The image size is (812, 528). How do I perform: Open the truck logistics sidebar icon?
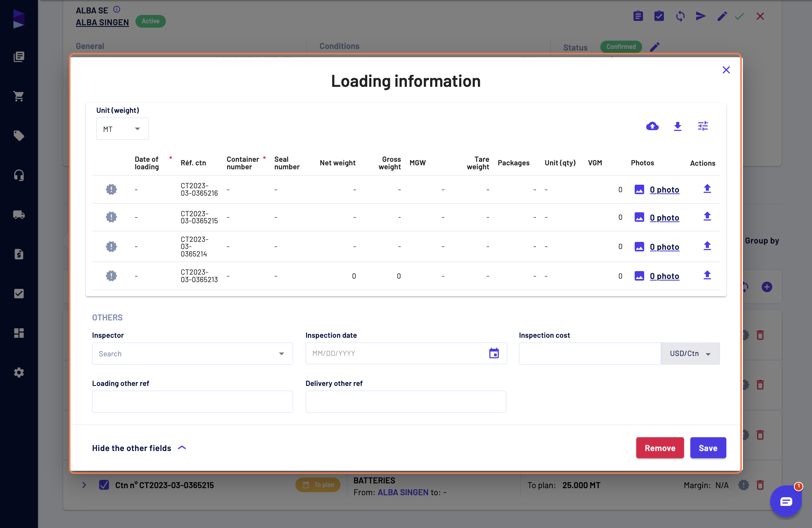tap(19, 215)
